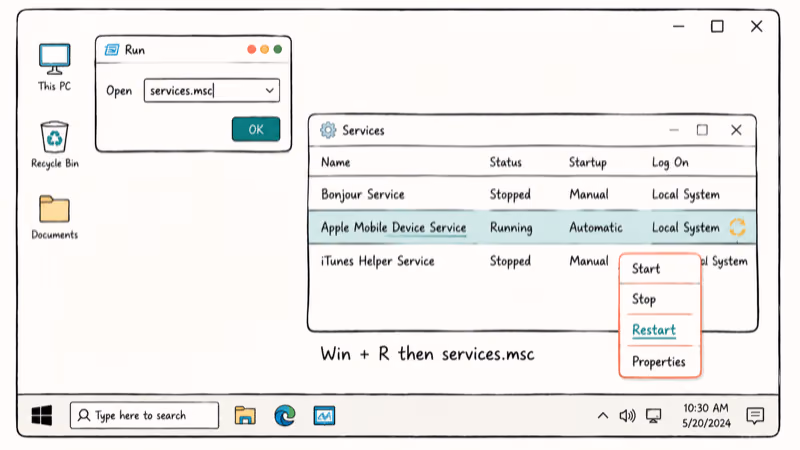The width and height of the screenshot is (800, 450).
Task: Close the Services window
Action: [x=736, y=130]
